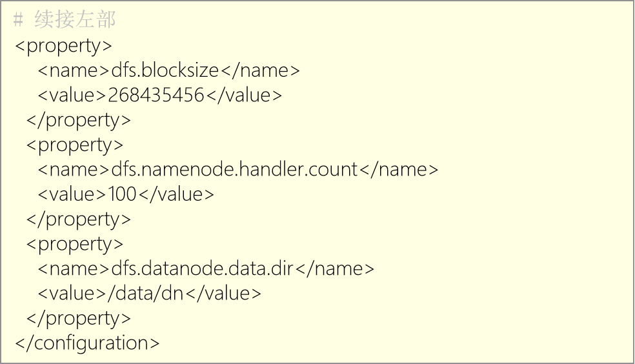Image resolution: width=635 pixels, height=364 pixels.
Task: Click closing name tag after handler.count
Action: pos(399,169)
